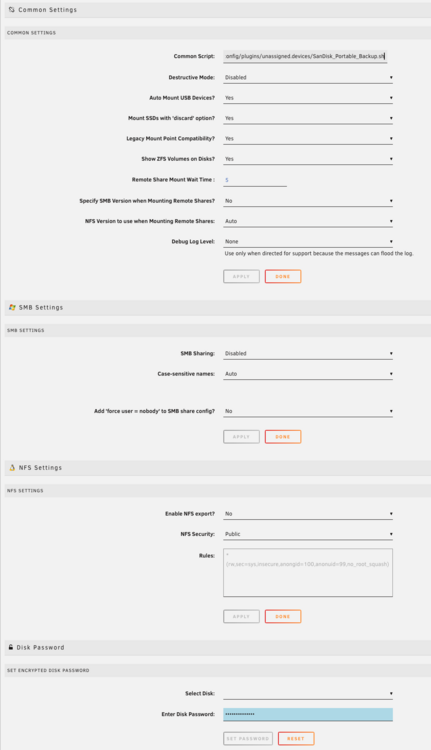
Task: Open the Destructive Mode dropdown
Action: tap(308, 77)
